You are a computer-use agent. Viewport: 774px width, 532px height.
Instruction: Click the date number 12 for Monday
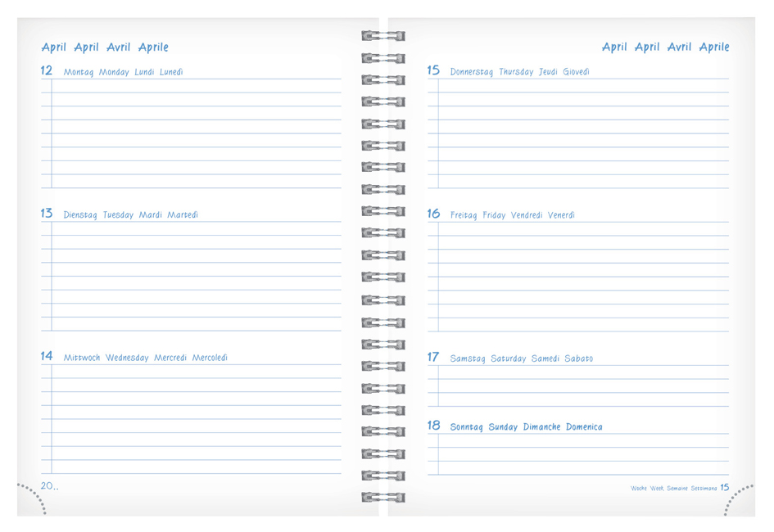pos(47,71)
